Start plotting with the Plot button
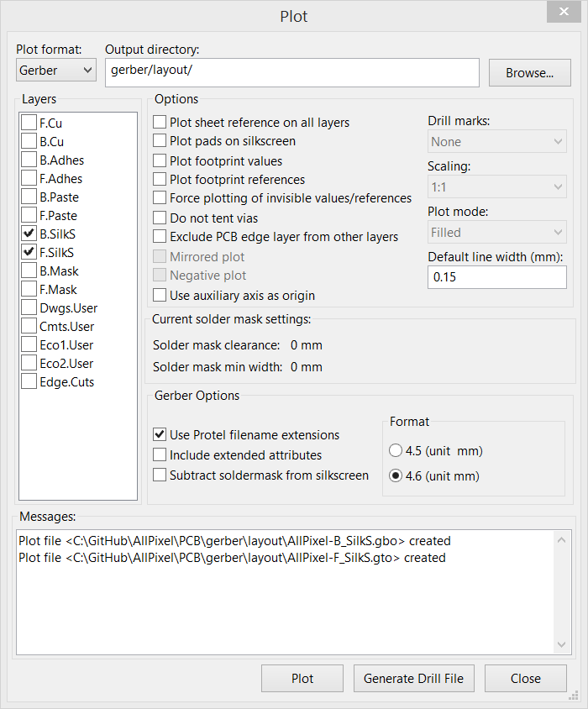The image size is (588, 709). click(302, 678)
